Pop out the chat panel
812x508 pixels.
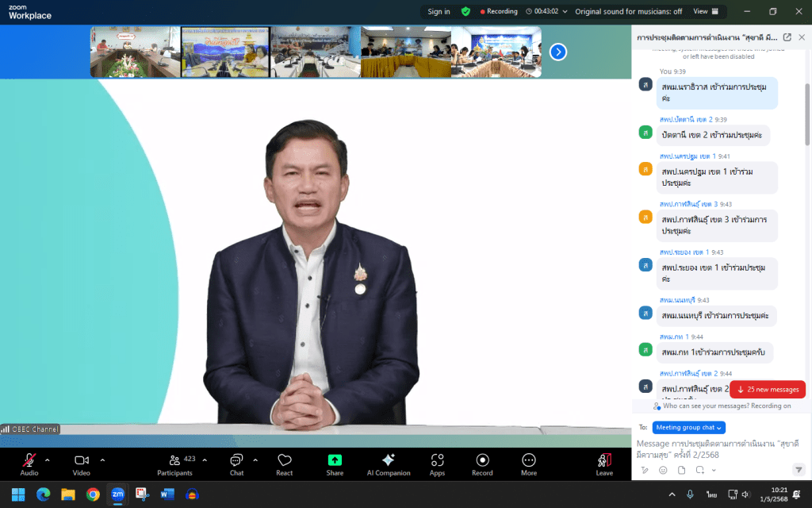pyautogui.click(x=787, y=37)
